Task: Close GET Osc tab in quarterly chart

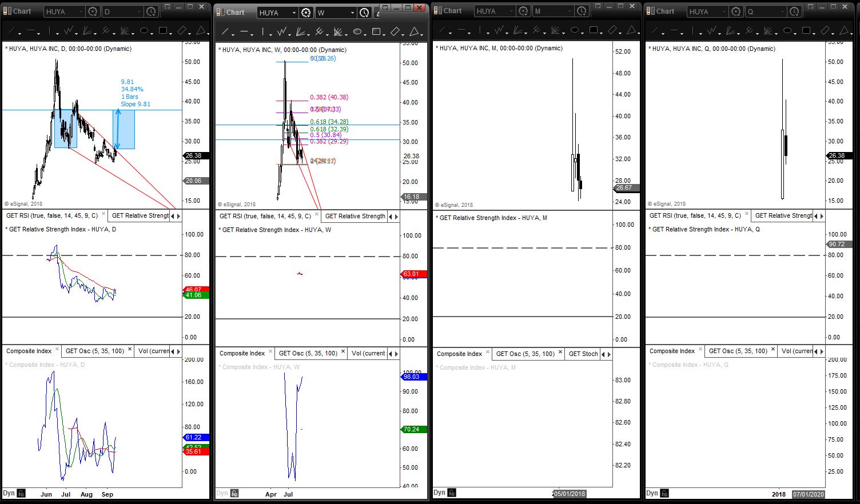Action: click(773, 350)
